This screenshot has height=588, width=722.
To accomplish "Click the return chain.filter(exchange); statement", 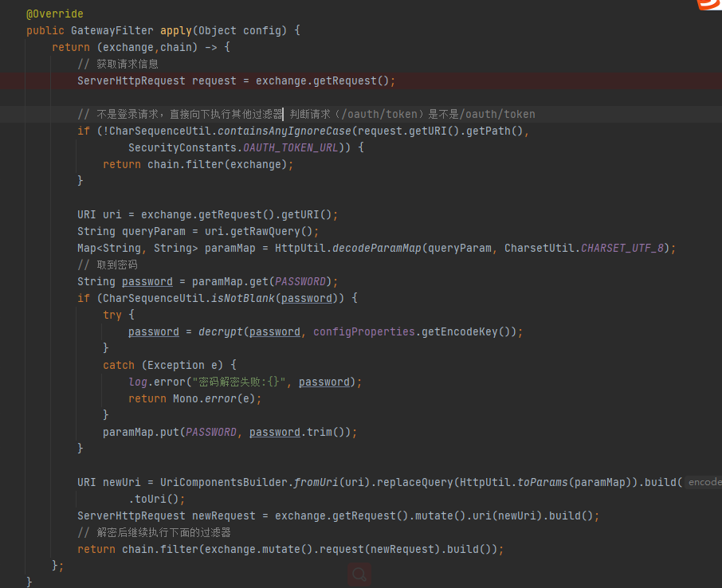I will [x=198, y=165].
